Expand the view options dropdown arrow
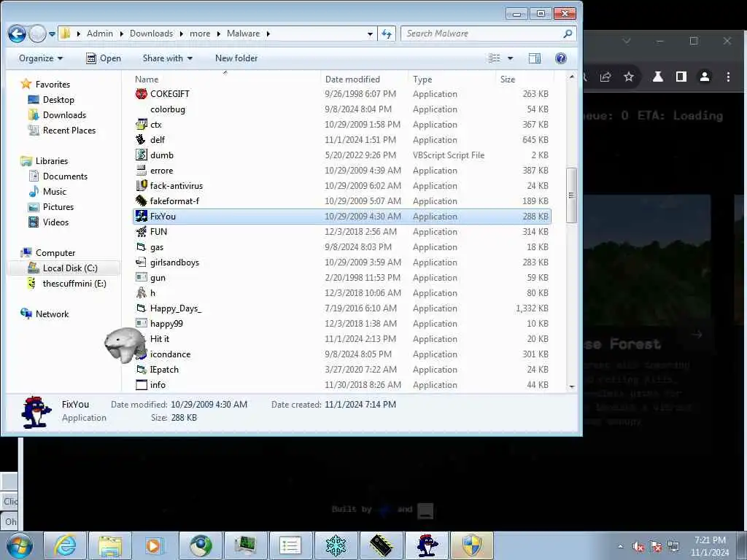 point(510,58)
